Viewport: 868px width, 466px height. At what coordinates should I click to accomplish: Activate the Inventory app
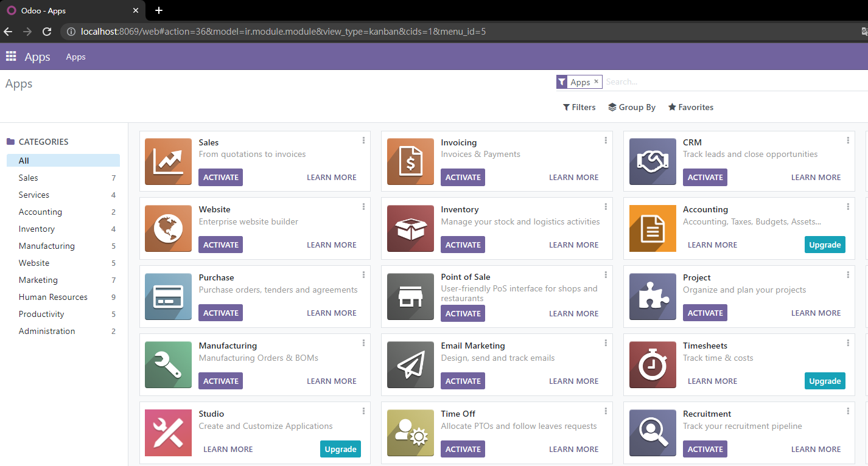click(x=463, y=245)
